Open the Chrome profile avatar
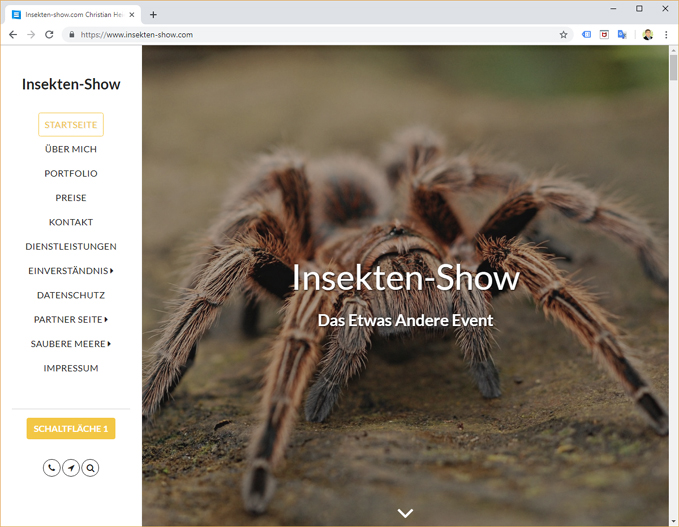Viewport: 679px width, 527px height. (648, 35)
